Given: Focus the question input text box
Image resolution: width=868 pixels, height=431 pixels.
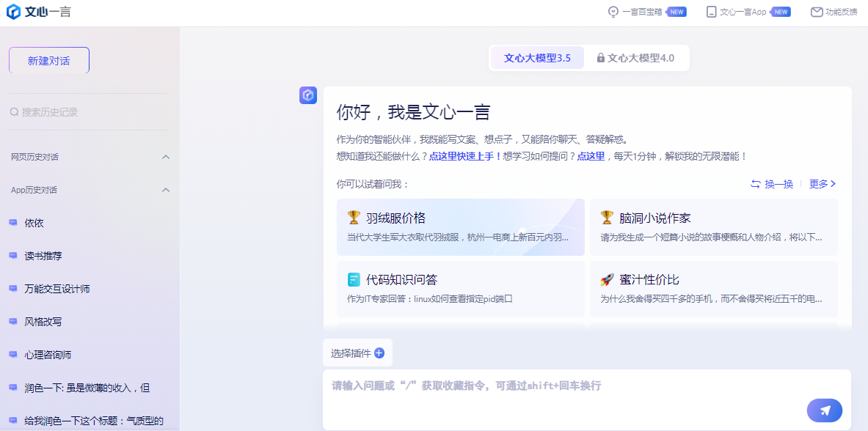Looking at the screenshot, I should coord(587,399).
